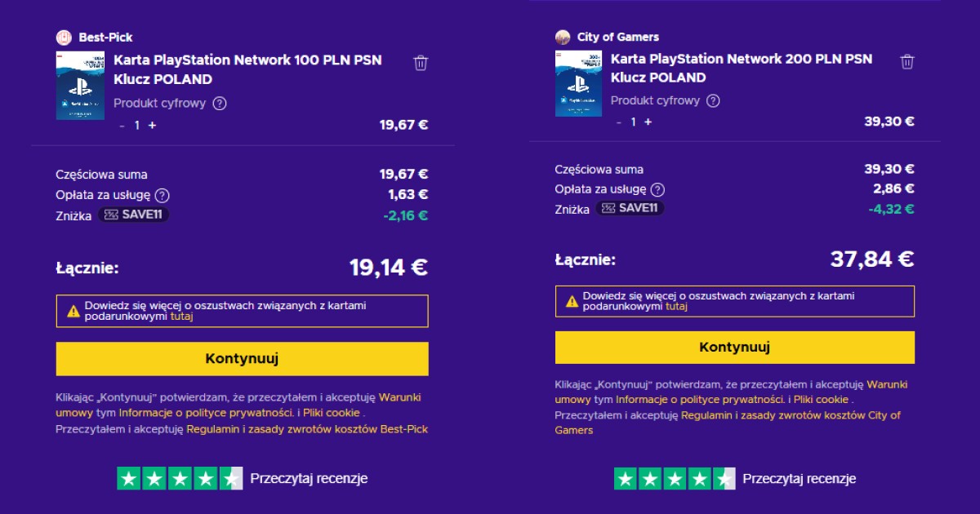Show info for left Opłata za usługę
The width and height of the screenshot is (980, 514).
pyautogui.click(x=163, y=196)
